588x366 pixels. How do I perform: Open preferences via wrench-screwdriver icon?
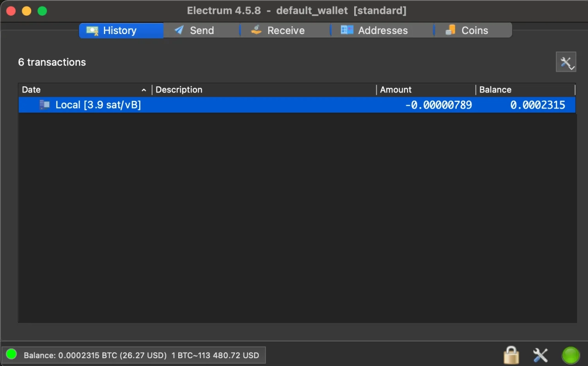tap(540, 355)
